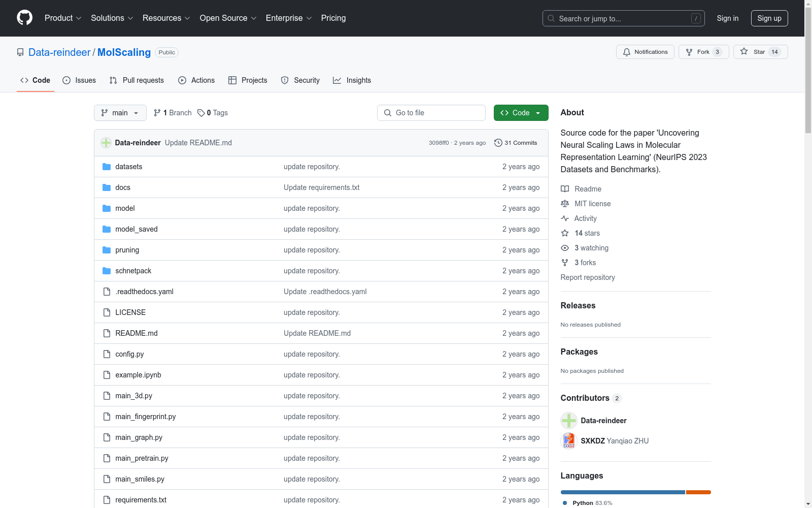Click Sign in
This screenshot has width=812, height=508.
pyautogui.click(x=728, y=18)
